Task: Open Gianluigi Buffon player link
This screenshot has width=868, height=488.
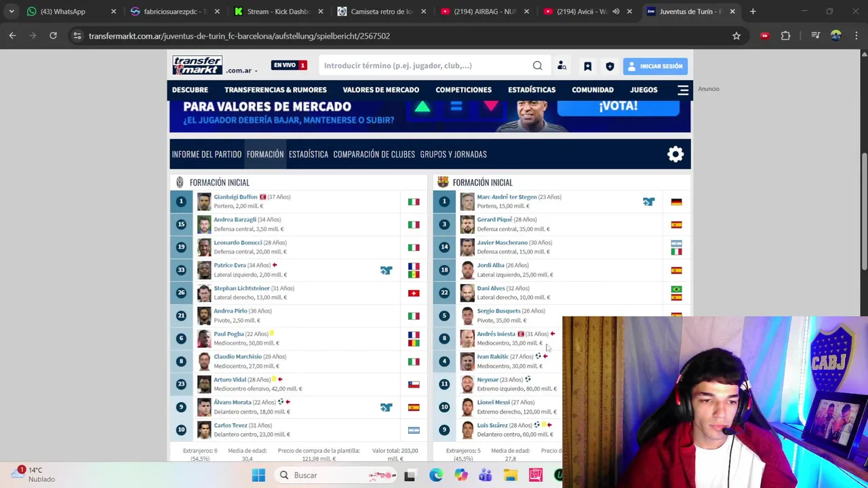Action: coord(235,197)
